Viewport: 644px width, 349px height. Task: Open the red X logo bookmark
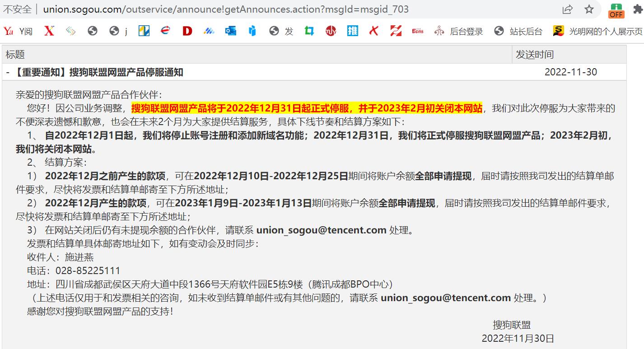(49, 31)
